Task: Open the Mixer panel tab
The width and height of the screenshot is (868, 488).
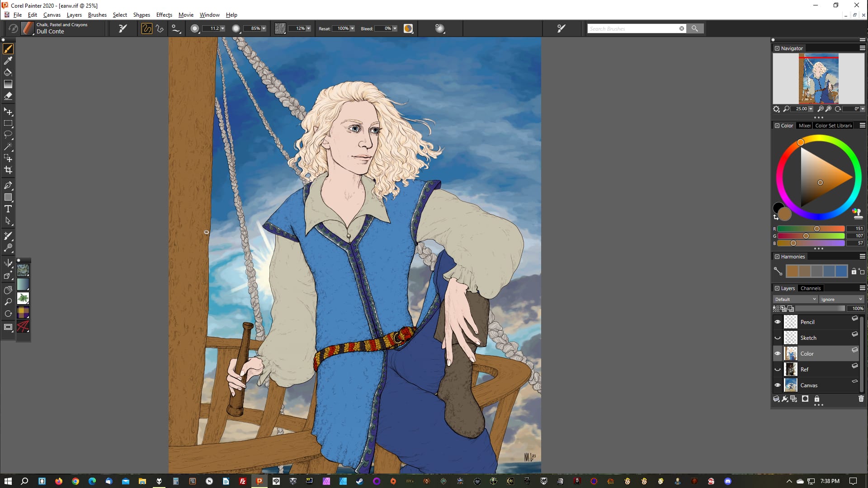Action: pos(804,126)
